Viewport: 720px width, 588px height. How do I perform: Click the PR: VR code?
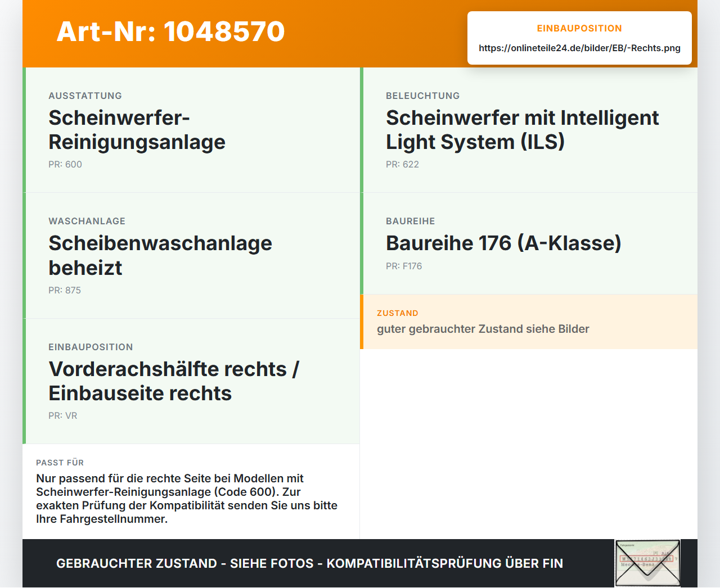click(62, 416)
